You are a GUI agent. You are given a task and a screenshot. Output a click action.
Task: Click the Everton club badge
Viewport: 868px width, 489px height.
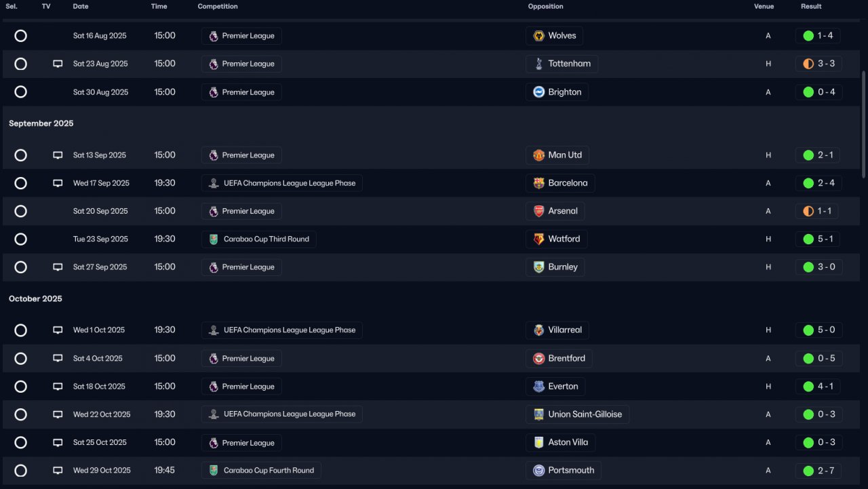tap(539, 387)
